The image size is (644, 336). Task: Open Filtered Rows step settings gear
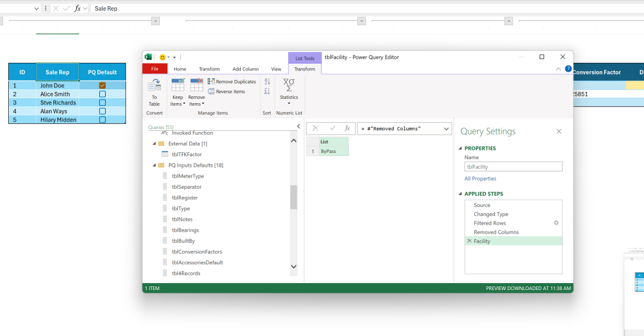556,223
